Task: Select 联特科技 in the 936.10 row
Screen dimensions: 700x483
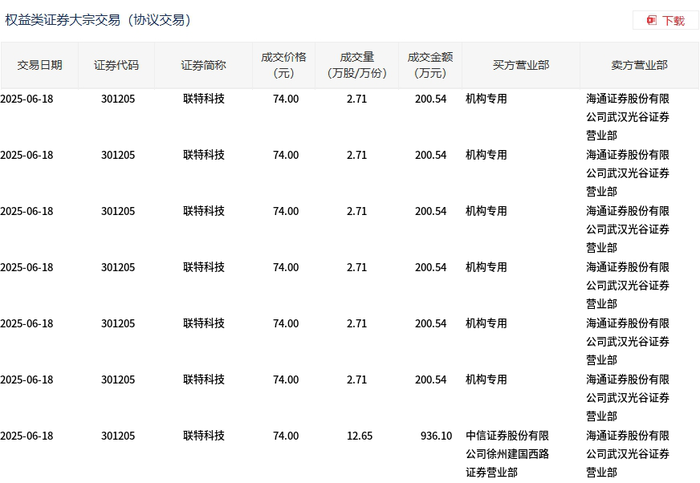Action: click(204, 436)
